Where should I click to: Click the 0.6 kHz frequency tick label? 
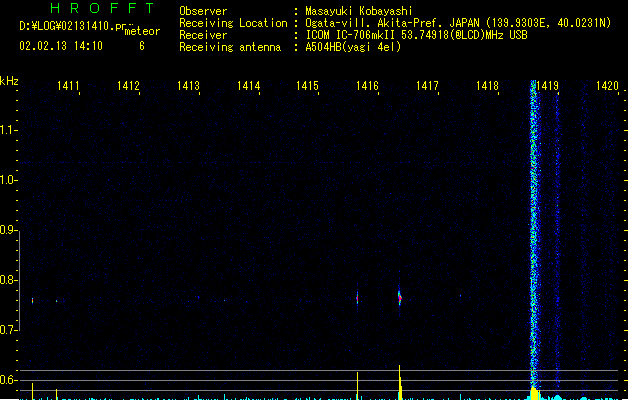point(8,380)
